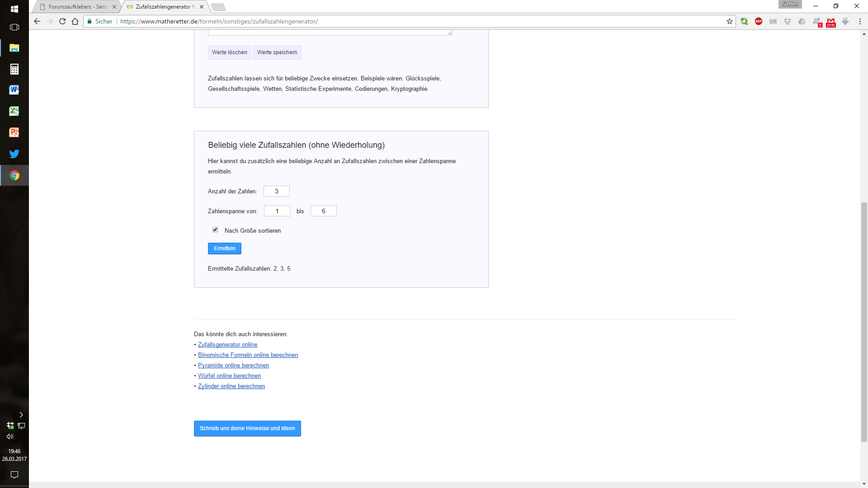Bookmark this page with the star icon
The width and height of the screenshot is (868, 488).
coord(730,21)
